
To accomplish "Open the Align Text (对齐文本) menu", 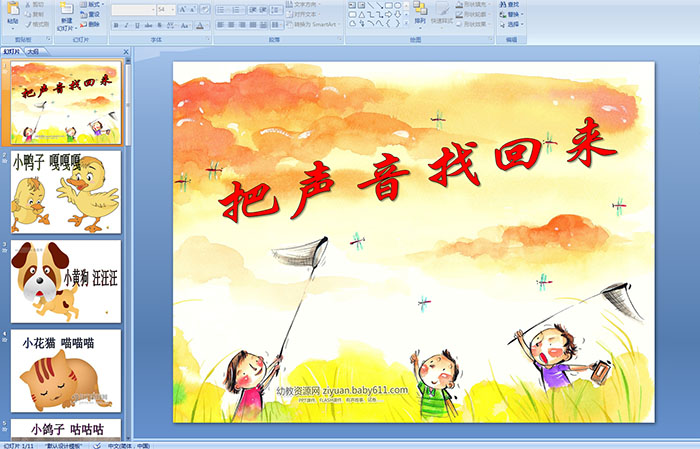I will [x=303, y=14].
